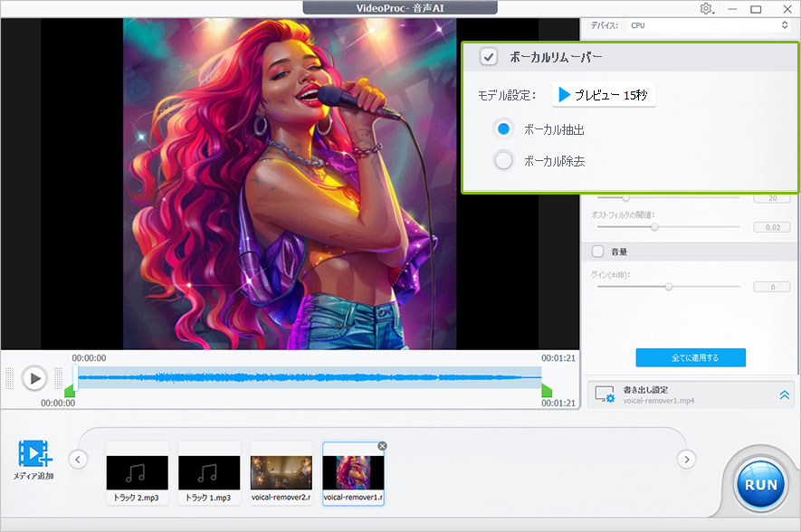Click the モデル設定 label
This screenshot has height=532, width=801.
(x=506, y=96)
